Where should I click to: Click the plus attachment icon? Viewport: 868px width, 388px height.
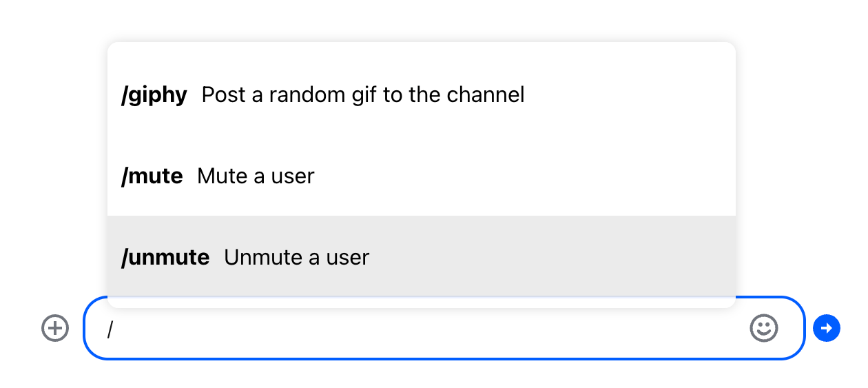tap(55, 328)
